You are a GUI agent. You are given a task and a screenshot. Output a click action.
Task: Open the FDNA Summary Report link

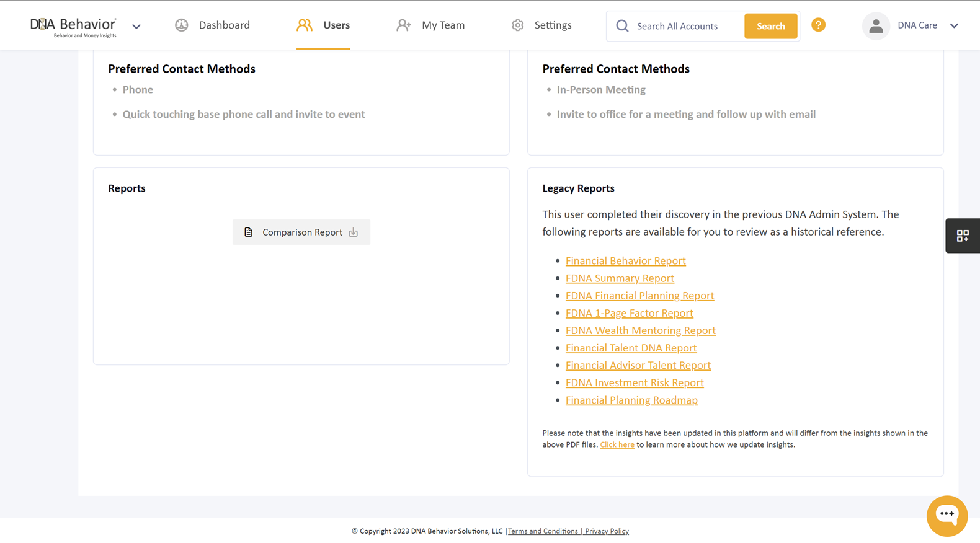click(620, 278)
